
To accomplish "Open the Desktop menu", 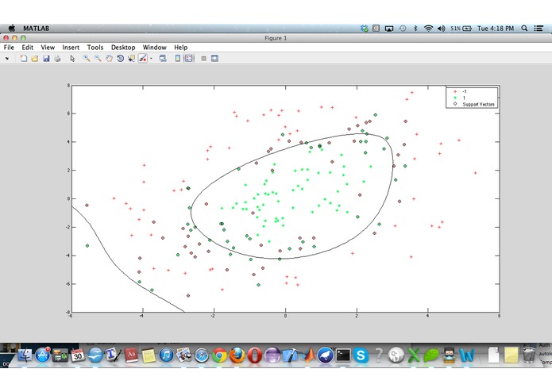I will [x=123, y=47].
